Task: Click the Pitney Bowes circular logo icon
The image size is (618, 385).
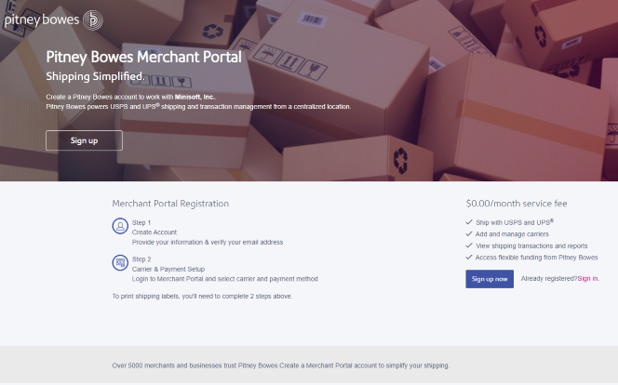Action: [93, 20]
